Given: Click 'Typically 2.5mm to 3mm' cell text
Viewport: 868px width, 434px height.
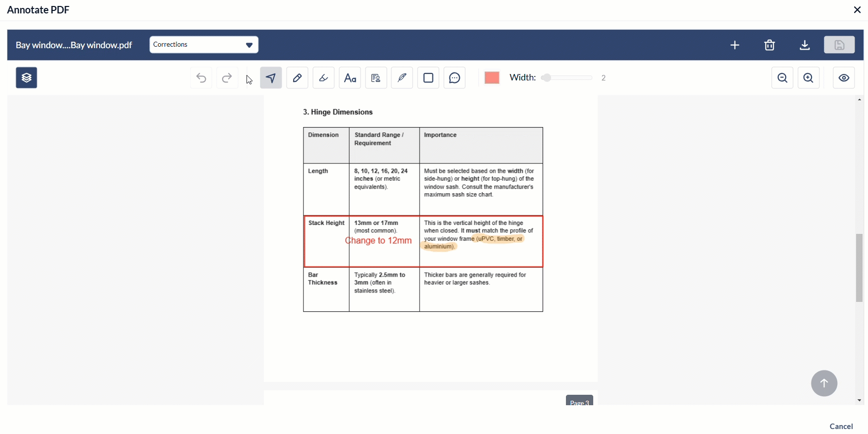Looking at the screenshot, I should [380, 279].
